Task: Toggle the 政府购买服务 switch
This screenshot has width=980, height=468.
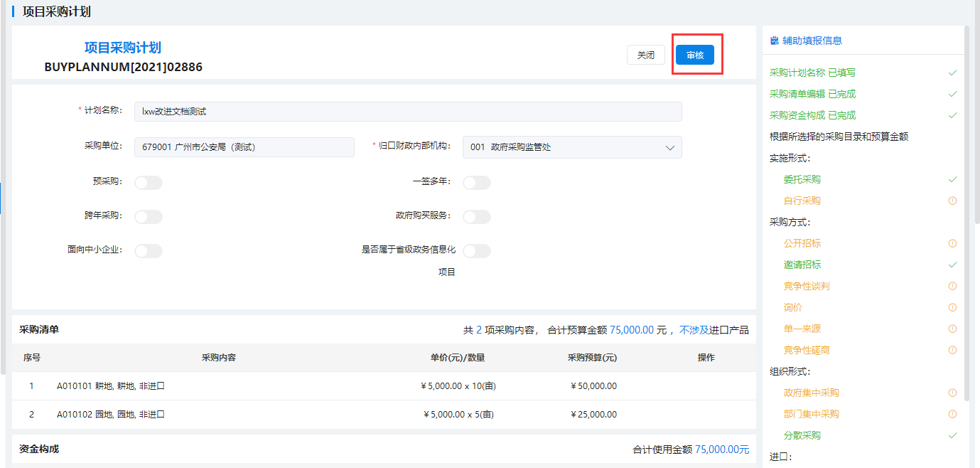Action: tap(477, 217)
